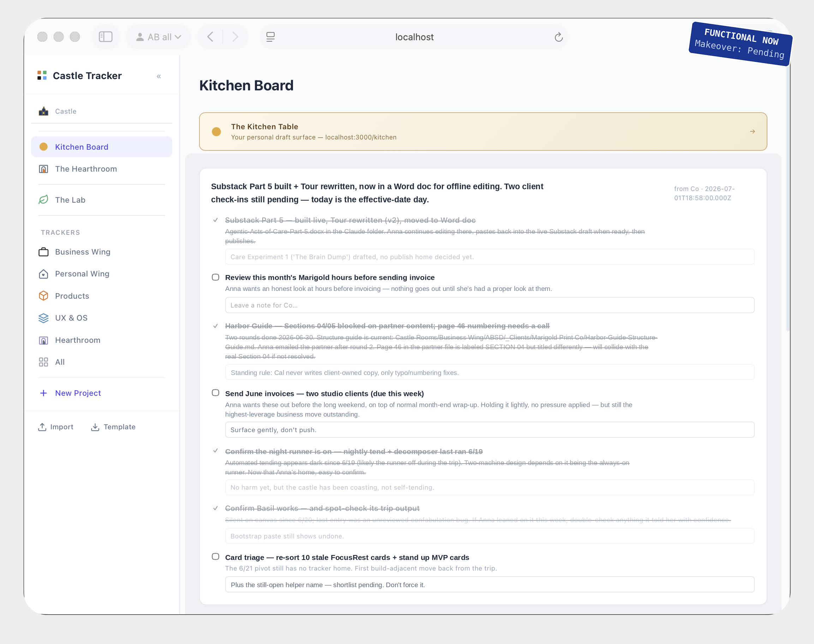Open The Hearthroom page
This screenshot has height=644, width=814.
point(101,169)
